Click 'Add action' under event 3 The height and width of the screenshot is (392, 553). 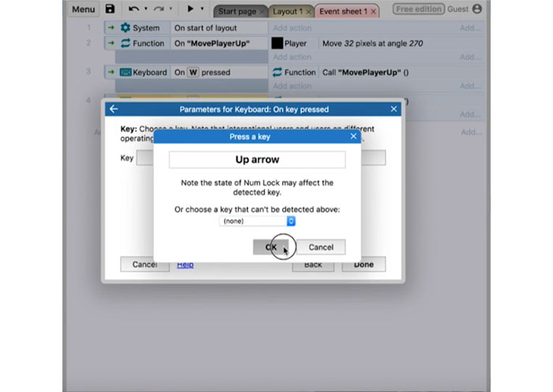[x=292, y=86]
